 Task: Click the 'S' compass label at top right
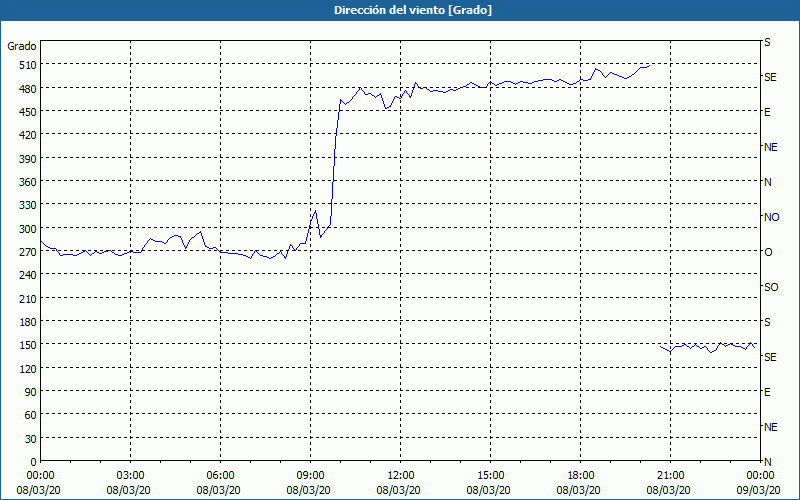point(767,42)
